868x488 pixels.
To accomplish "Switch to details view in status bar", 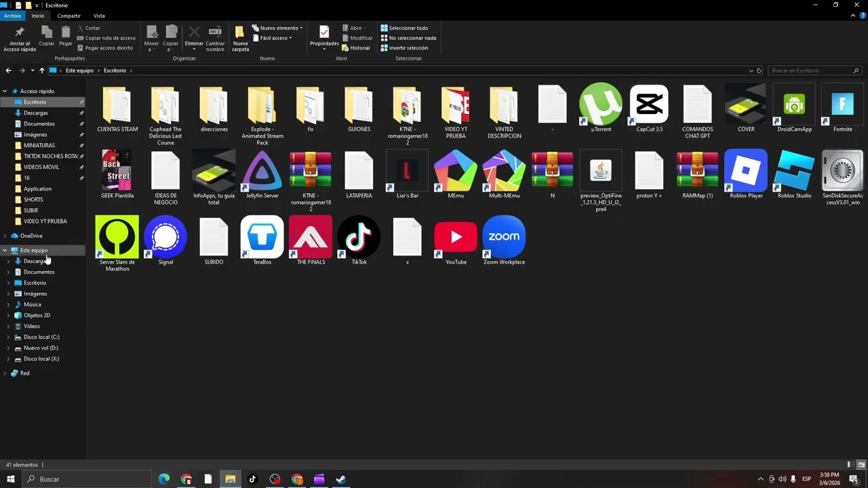I will tap(850, 465).
